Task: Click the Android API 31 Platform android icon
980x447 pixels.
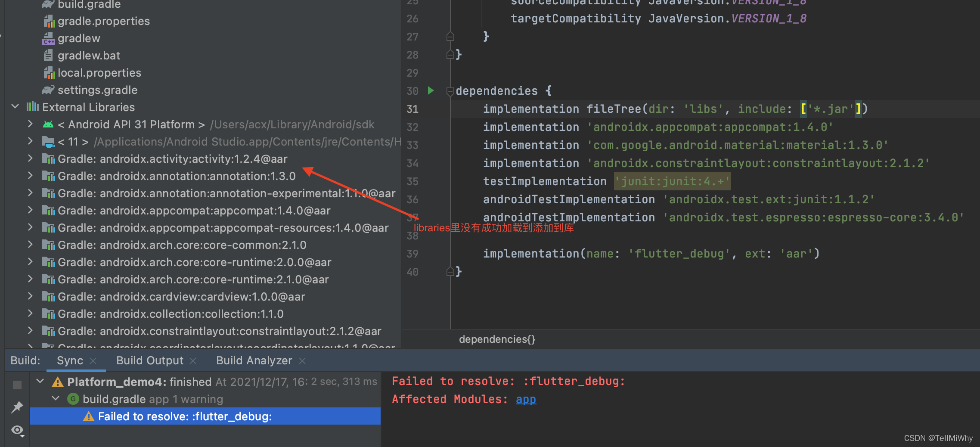Action: [48, 124]
